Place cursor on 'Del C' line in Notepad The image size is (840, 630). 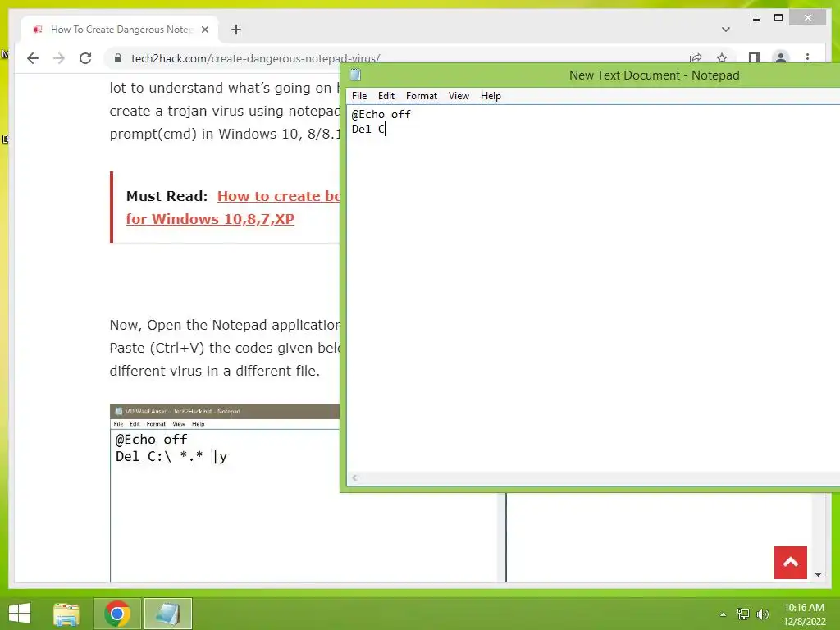click(x=368, y=129)
